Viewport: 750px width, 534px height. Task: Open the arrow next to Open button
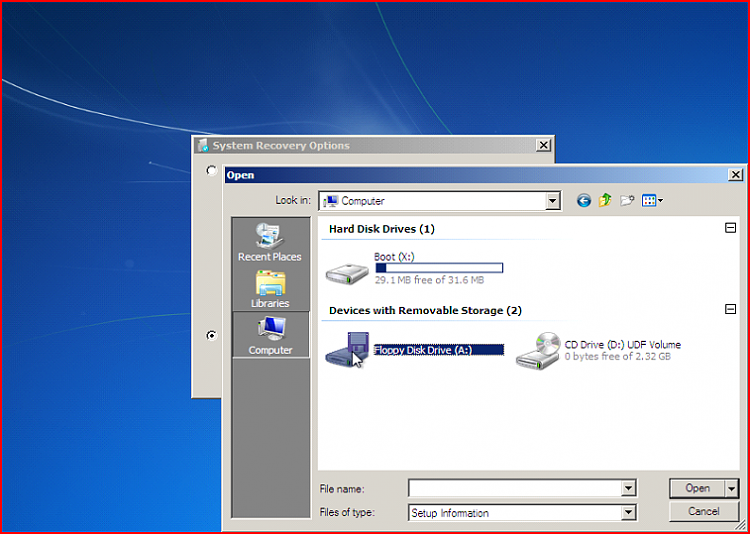pos(732,489)
